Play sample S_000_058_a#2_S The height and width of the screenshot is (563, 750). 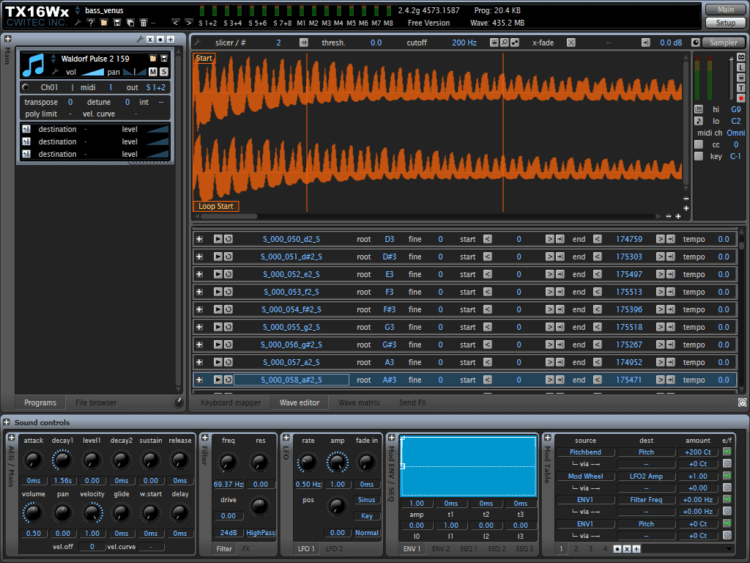click(218, 380)
